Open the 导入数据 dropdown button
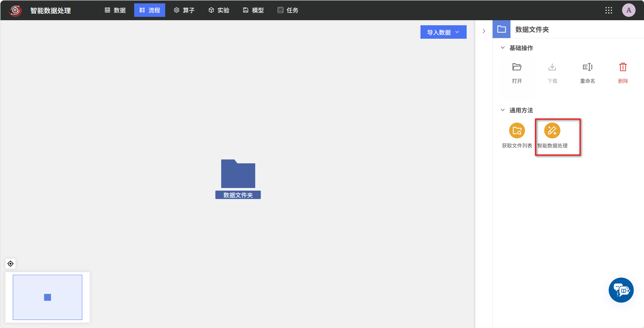Screen dimensions: 644x328 [x=443, y=32]
